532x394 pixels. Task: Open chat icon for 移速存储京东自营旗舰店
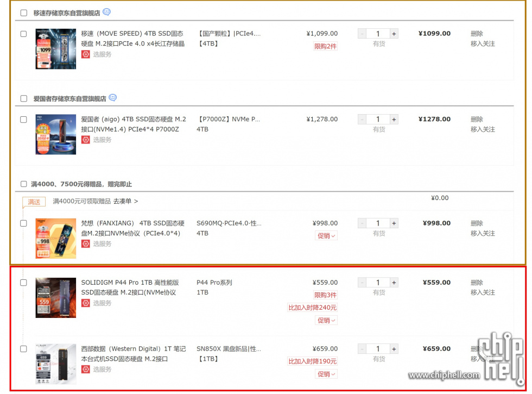pyautogui.click(x=106, y=12)
